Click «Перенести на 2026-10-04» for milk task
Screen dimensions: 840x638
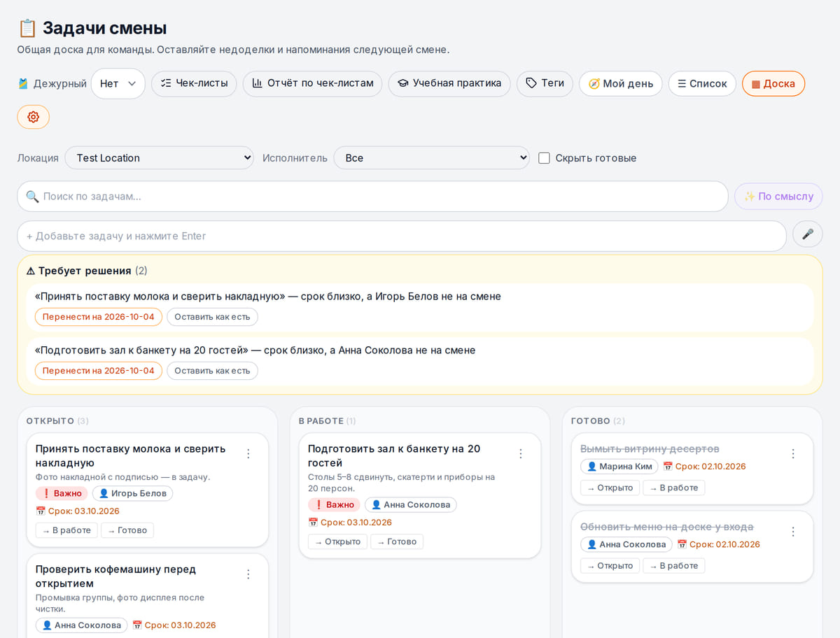pos(99,317)
